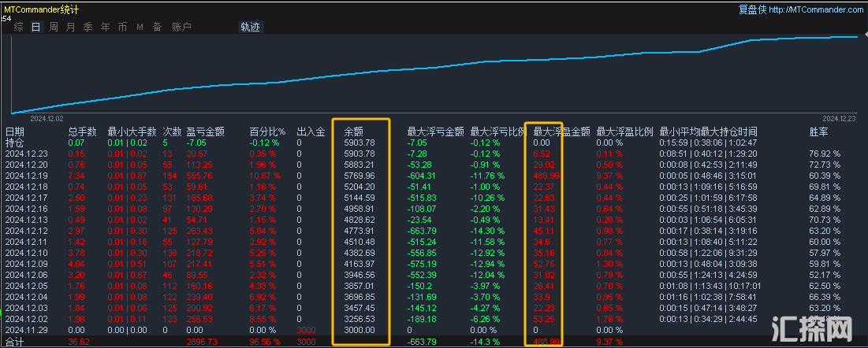Click the balance value 3000.00
The height and width of the screenshot is (348, 868).
click(359, 331)
